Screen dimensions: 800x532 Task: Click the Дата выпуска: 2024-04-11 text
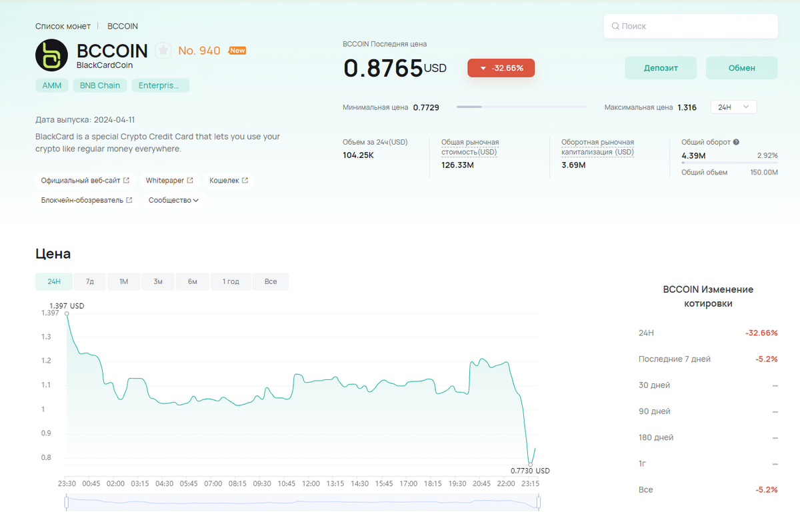pyautogui.click(x=85, y=120)
